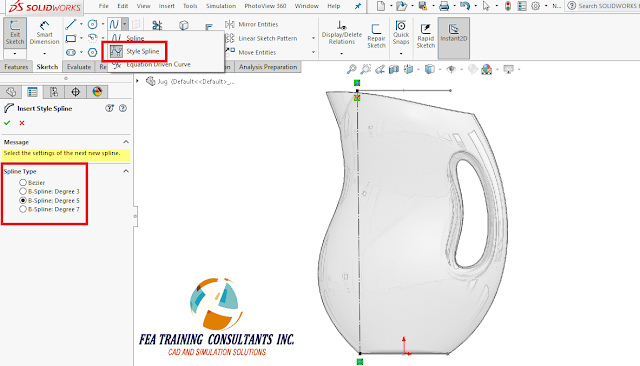Select the Bezier spline type
The image size is (640, 366).
[x=23, y=182]
